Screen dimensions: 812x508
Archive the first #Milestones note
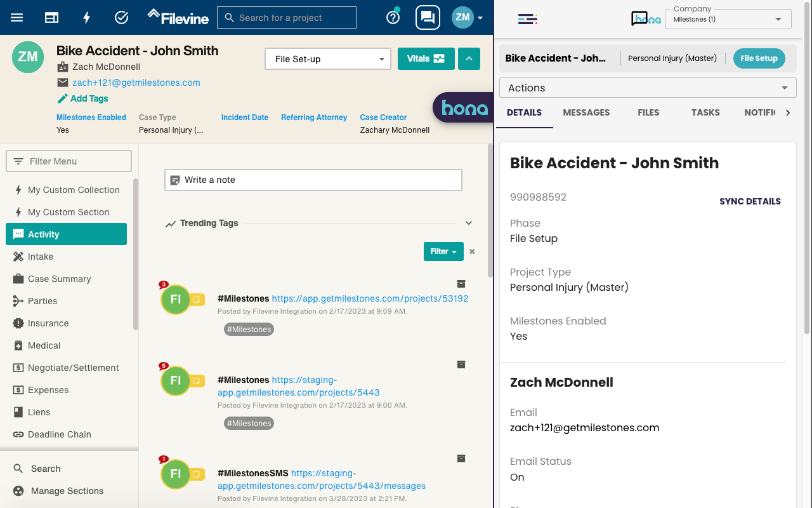coord(461,284)
